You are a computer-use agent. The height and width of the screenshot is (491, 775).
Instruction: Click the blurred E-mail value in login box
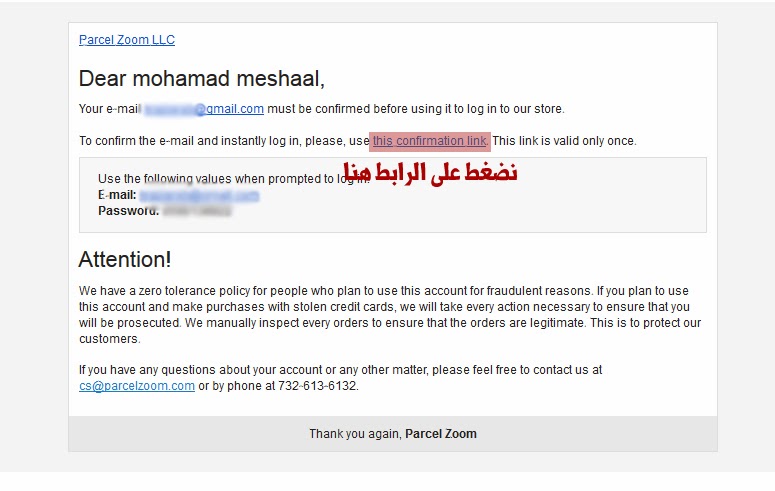pyautogui.click(x=199, y=195)
